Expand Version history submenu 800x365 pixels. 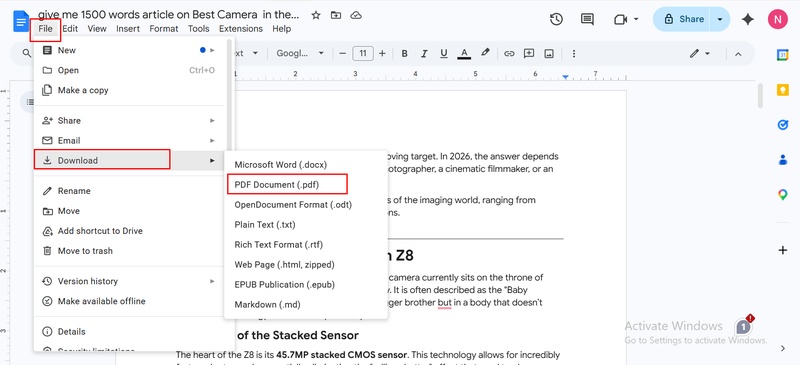coord(130,281)
